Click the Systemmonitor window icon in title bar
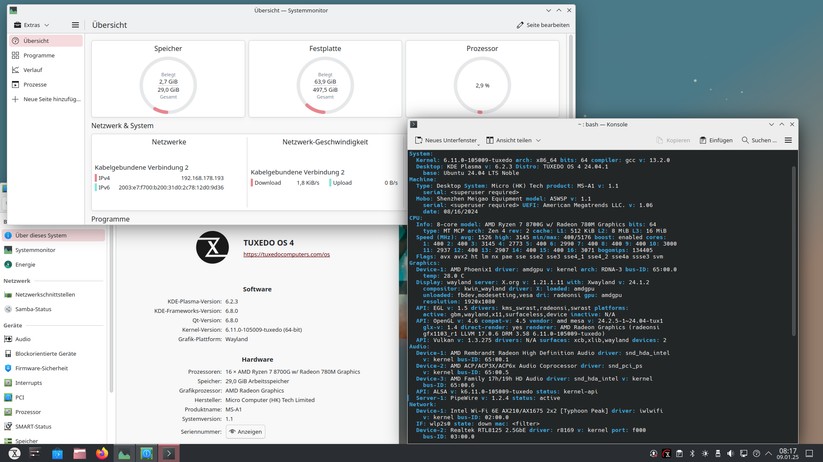 click(13, 10)
